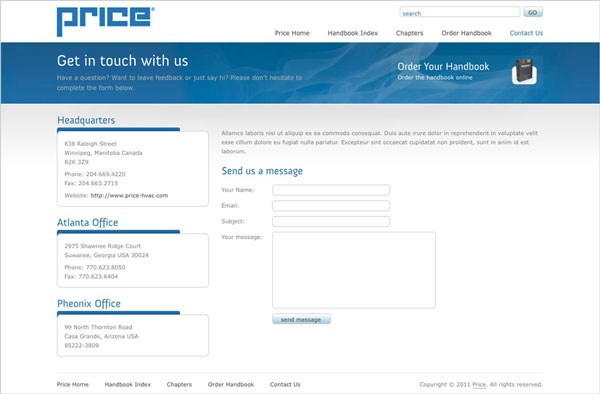This screenshot has height=394, width=600.
Task: Click the Order Your Handbook banner heading
Action: pyautogui.click(x=443, y=67)
